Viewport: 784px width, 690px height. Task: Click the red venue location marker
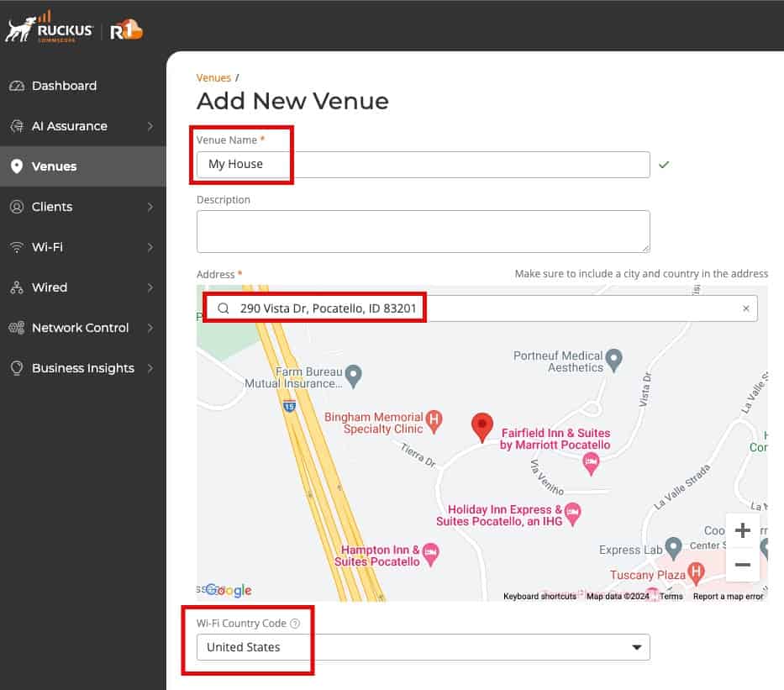pos(482,428)
